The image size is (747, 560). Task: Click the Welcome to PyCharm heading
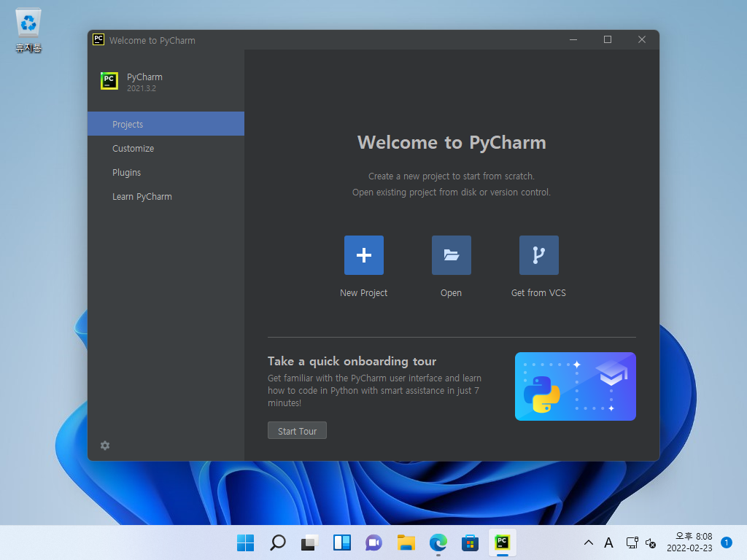pyautogui.click(x=452, y=142)
